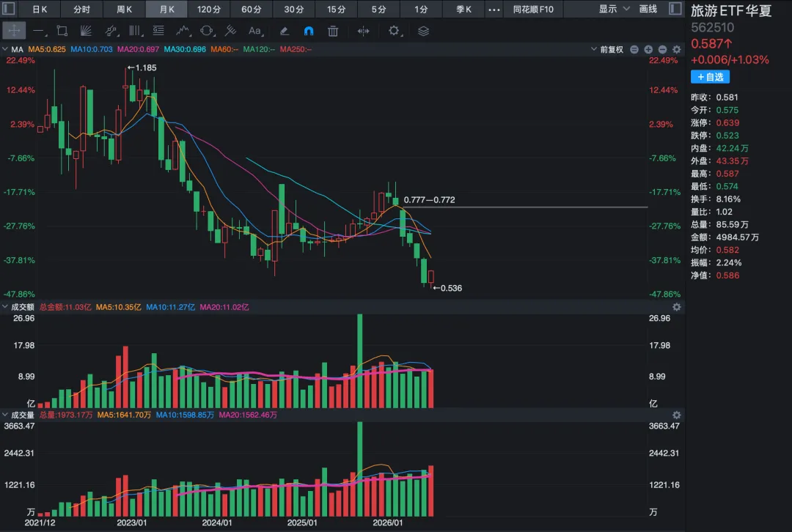The width and height of the screenshot is (792, 532).
Task: Open the 同花顺F10 page
Action: [533, 9]
